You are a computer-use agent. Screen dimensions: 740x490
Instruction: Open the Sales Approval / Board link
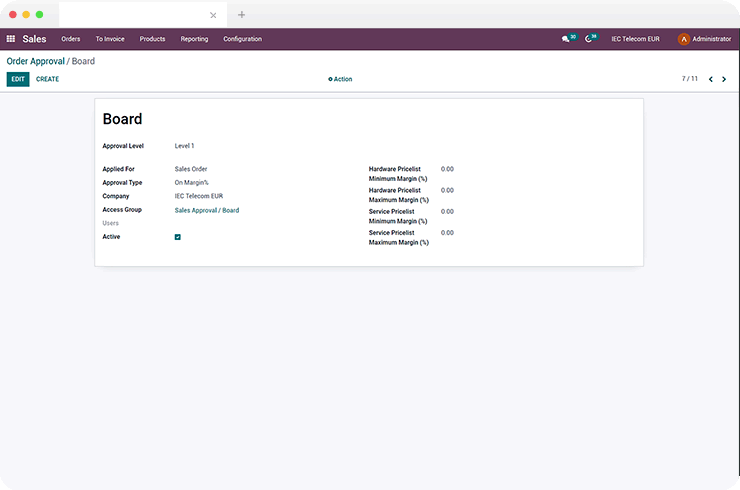(x=207, y=211)
